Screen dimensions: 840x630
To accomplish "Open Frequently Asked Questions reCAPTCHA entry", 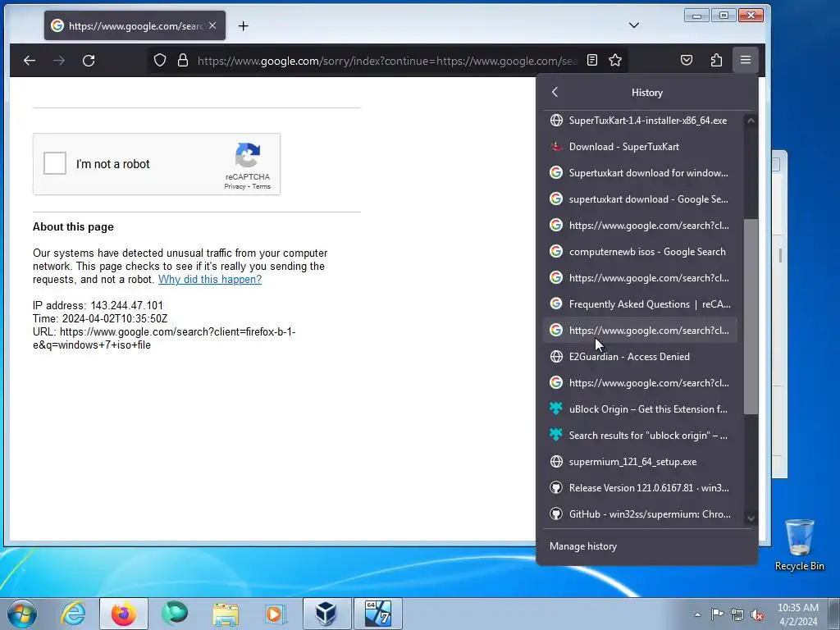I will pyautogui.click(x=640, y=304).
